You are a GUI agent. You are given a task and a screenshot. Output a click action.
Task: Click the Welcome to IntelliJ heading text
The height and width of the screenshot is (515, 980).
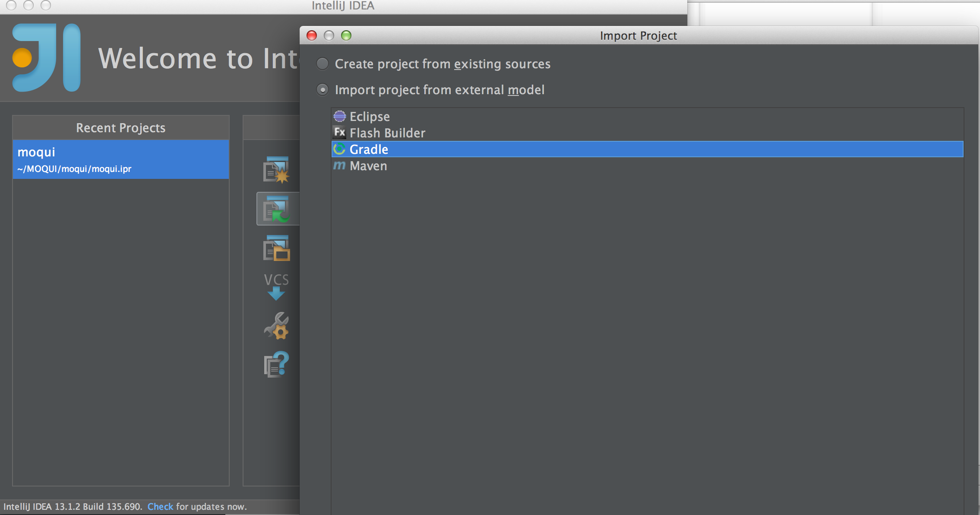click(x=199, y=58)
